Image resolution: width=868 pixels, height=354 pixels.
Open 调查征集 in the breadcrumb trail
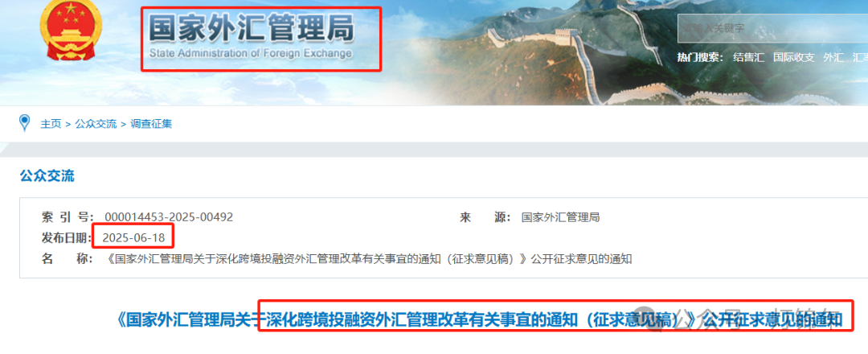point(151,124)
